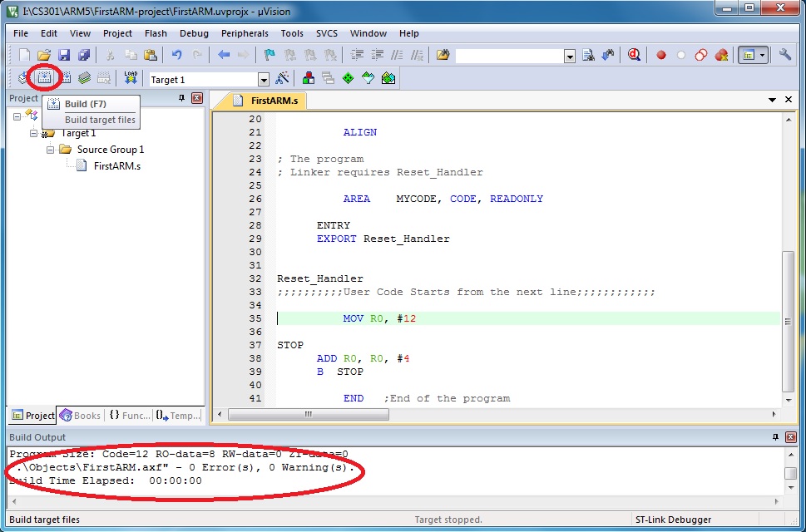The width and height of the screenshot is (806, 532).
Task: Open the editor window list dropdown arrow
Action: (772, 100)
